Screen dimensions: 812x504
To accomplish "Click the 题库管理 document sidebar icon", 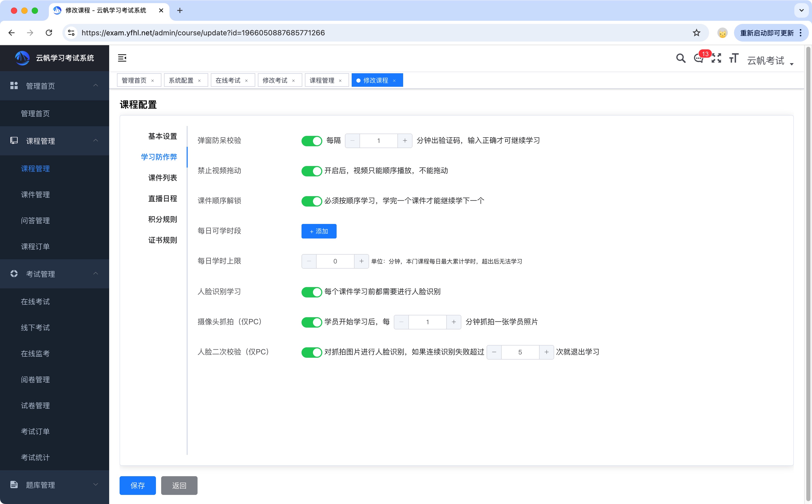I will (x=14, y=485).
